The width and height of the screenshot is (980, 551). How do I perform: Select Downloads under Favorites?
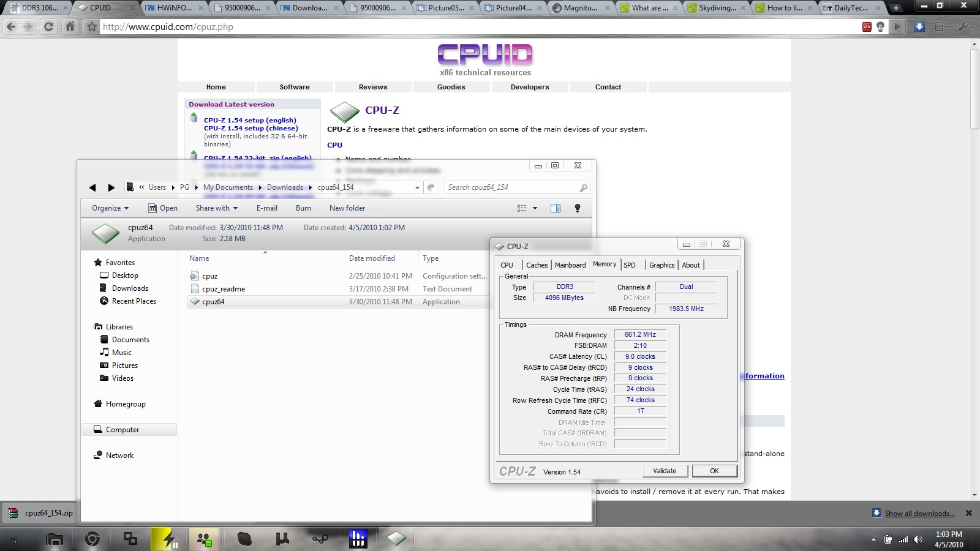(130, 288)
